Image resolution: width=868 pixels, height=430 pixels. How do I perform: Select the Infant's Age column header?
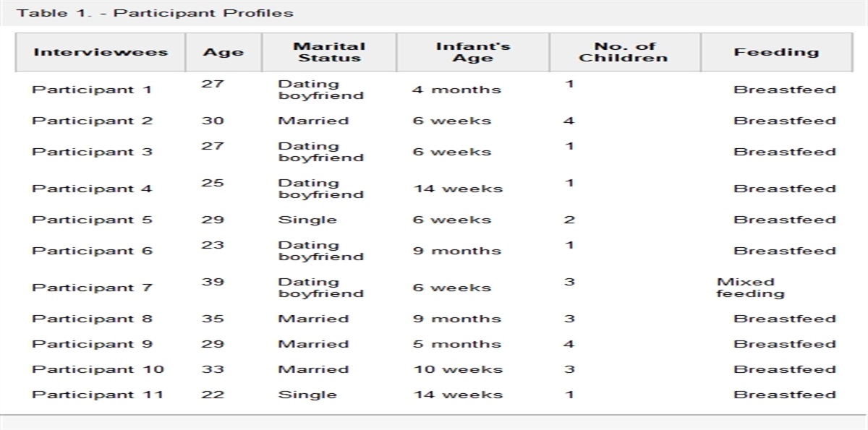pyautogui.click(x=472, y=52)
